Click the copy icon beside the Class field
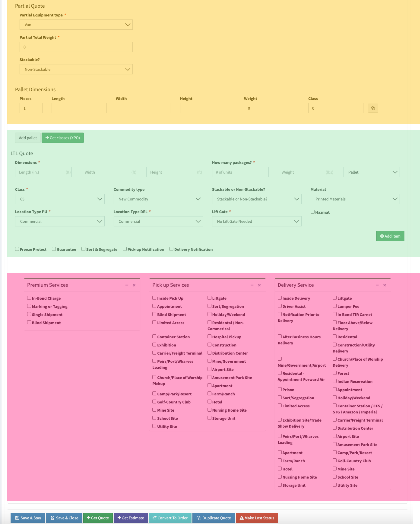This screenshot has height=524, width=420. click(373, 108)
